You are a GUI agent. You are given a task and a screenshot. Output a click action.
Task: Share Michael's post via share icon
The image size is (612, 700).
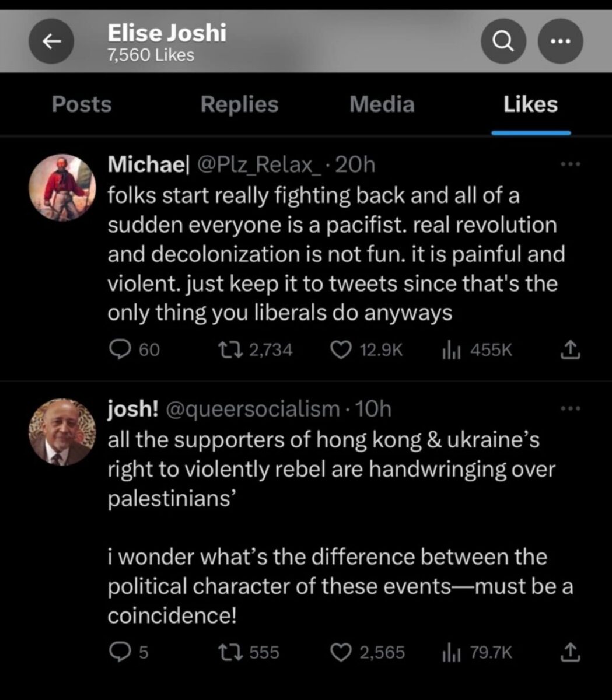tap(570, 349)
